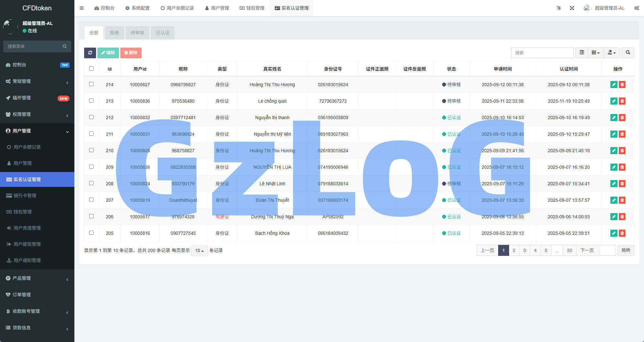Viewport: 644px width, 342px height.
Task: Click the search magnifier button beside export
Action: (x=628, y=53)
